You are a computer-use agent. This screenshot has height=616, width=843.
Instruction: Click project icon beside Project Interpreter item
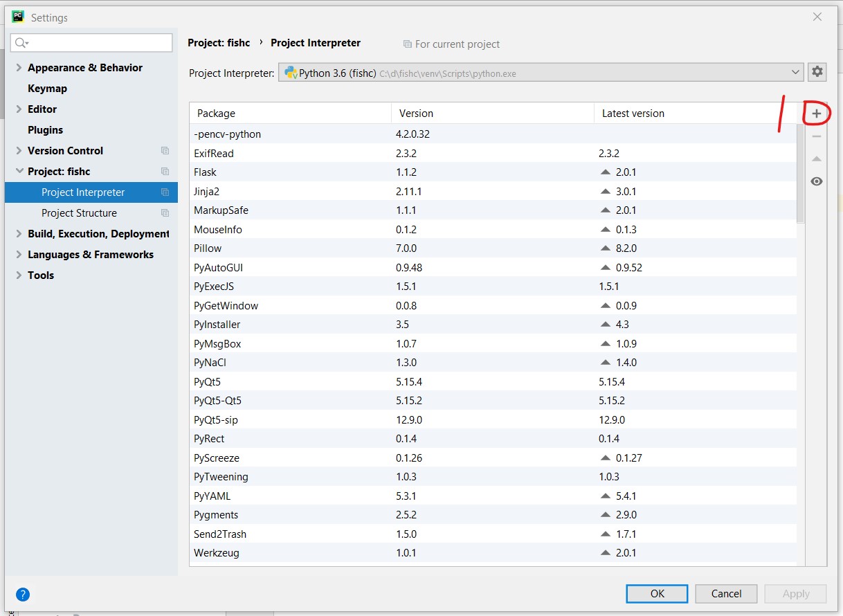coord(165,192)
